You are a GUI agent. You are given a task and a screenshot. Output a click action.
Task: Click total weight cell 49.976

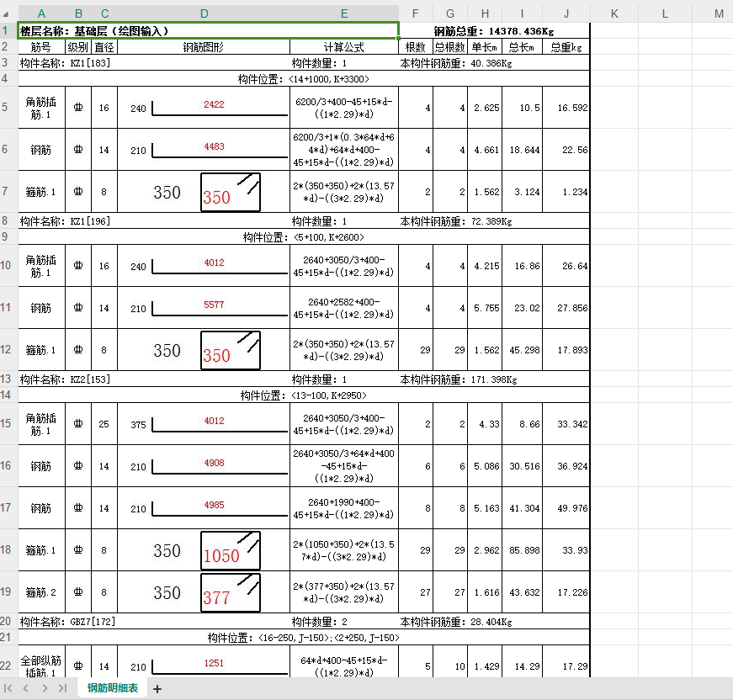pos(566,508)
